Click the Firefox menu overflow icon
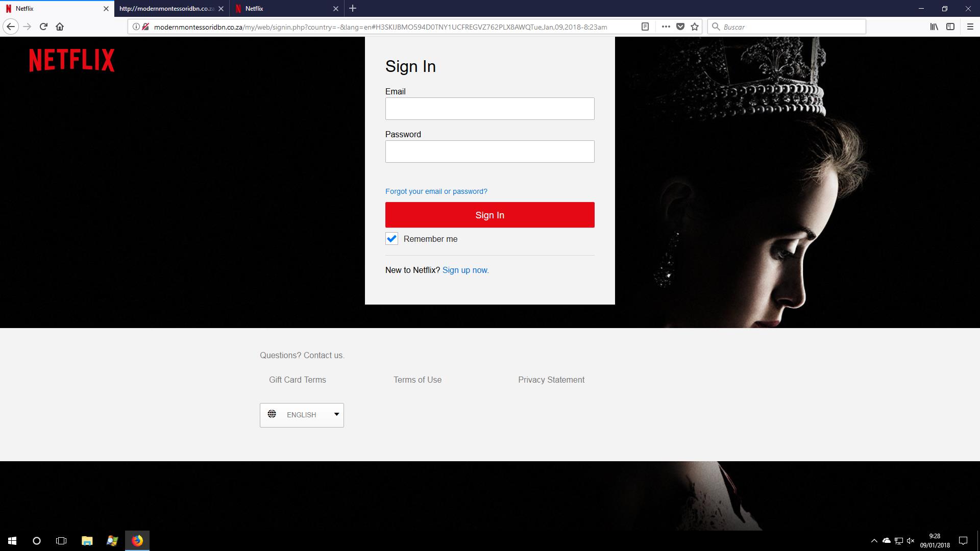Image resolution: width=980 pixels, height=551 pixels. click(x=666, y=27)
